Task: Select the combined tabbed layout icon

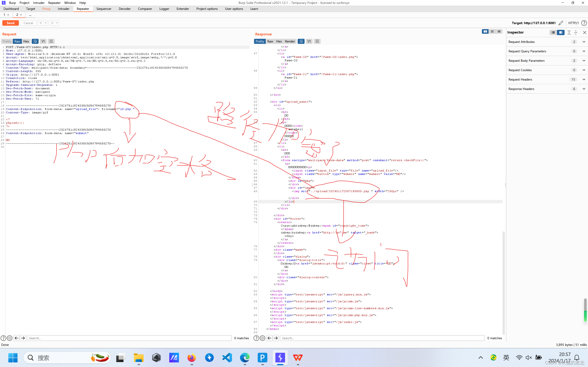Action: click(499, 31)
